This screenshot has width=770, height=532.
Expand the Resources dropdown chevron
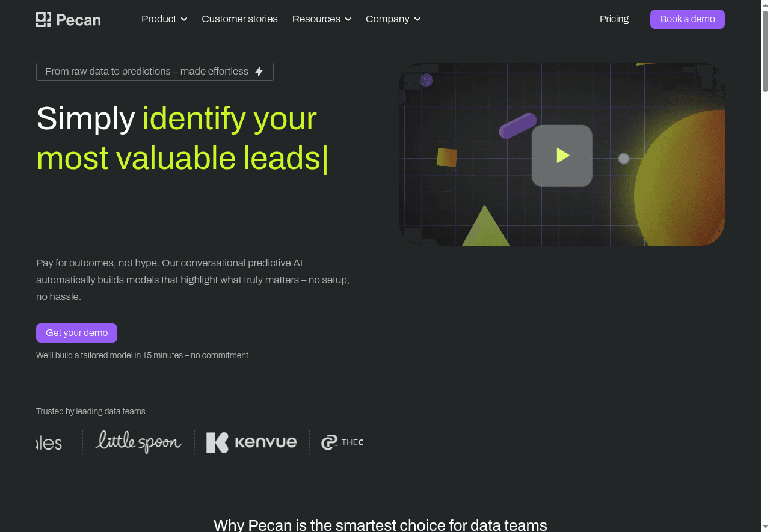click(x=348, y=19)
